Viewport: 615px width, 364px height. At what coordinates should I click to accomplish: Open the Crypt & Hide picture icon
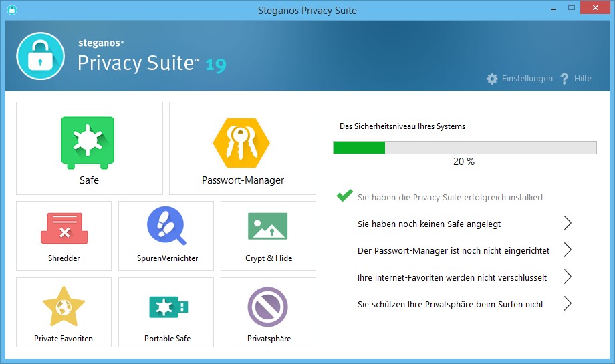pos(268,226)
